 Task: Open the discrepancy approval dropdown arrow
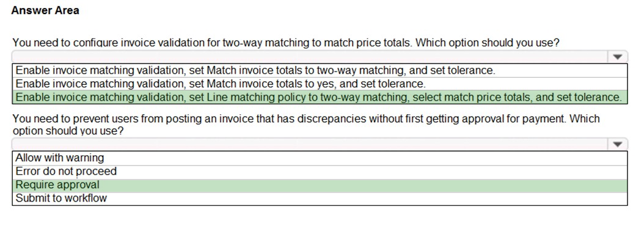tap(617, 144)
